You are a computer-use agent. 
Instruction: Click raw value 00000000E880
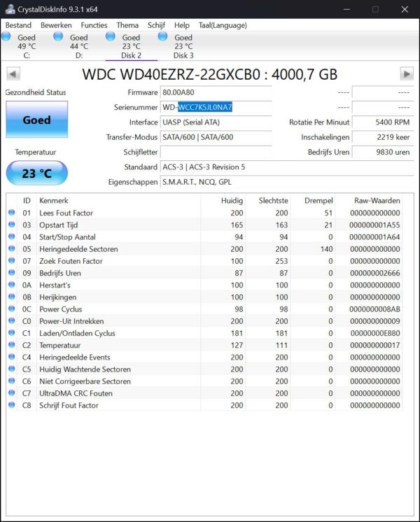(375, 333)
